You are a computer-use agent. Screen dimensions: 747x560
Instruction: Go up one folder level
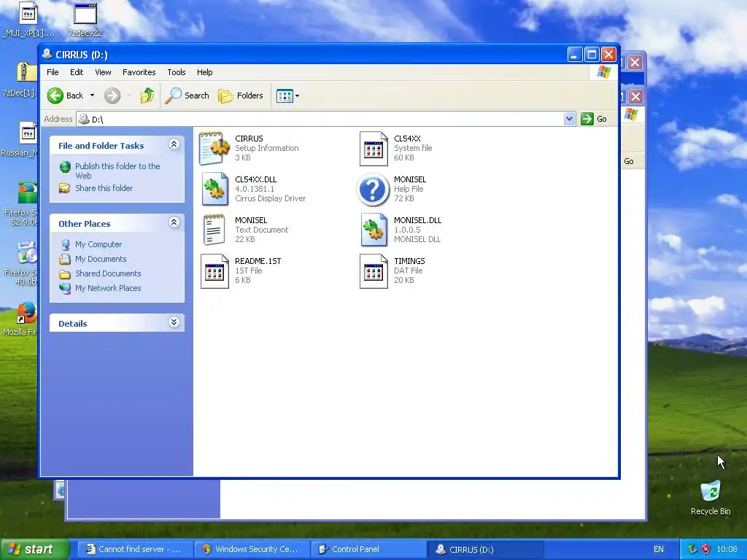pos(147,96)
